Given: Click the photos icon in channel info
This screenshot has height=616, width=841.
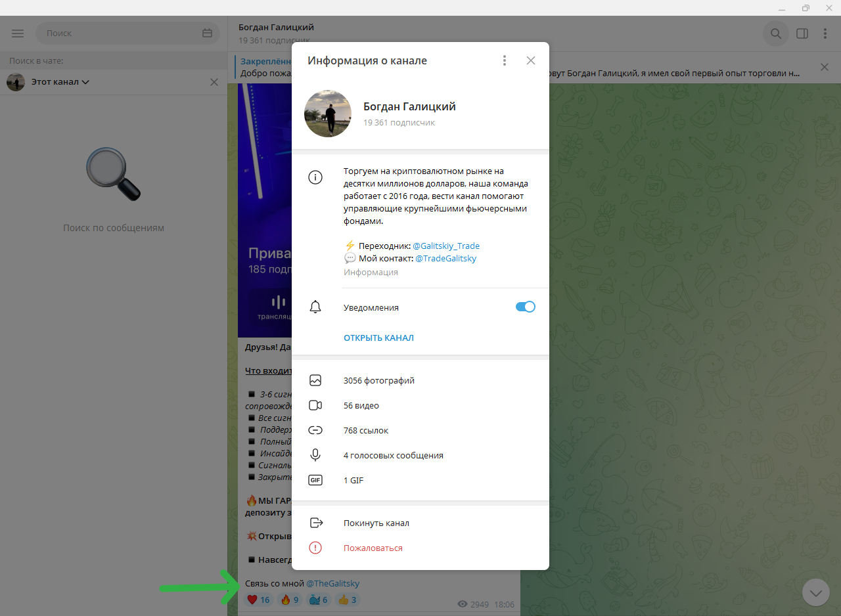Looking at the screenshot, I should [x=315, y=380].
